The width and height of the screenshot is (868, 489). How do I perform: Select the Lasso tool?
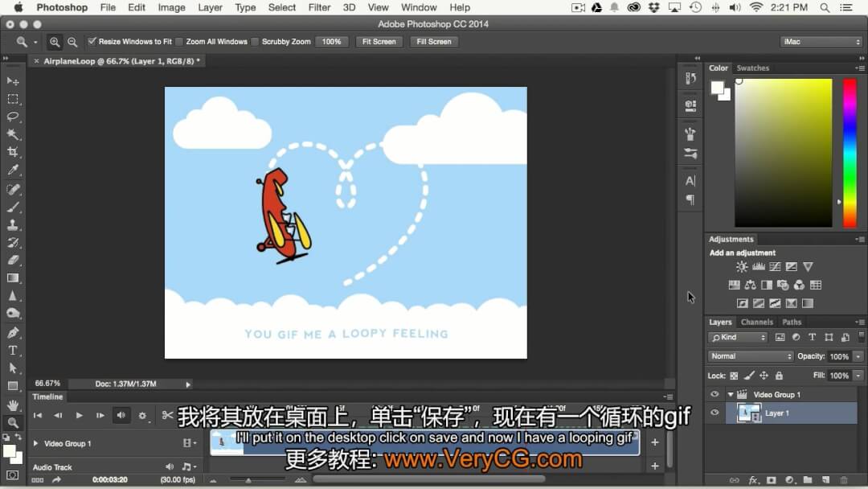13,117
